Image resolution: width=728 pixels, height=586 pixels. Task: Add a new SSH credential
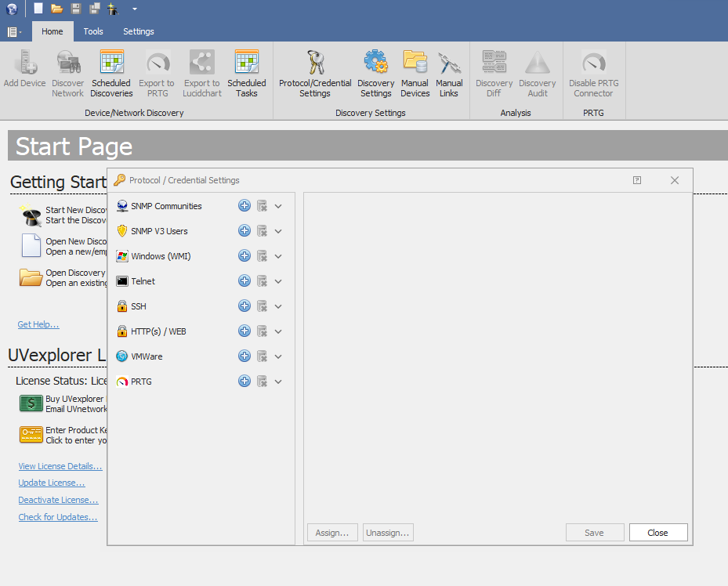tap(244, 306)
